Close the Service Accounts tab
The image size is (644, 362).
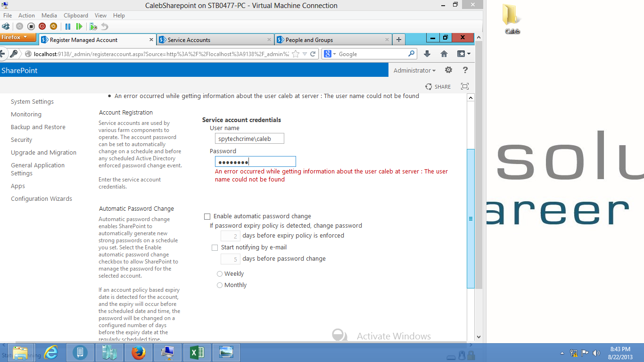(269, 40)
